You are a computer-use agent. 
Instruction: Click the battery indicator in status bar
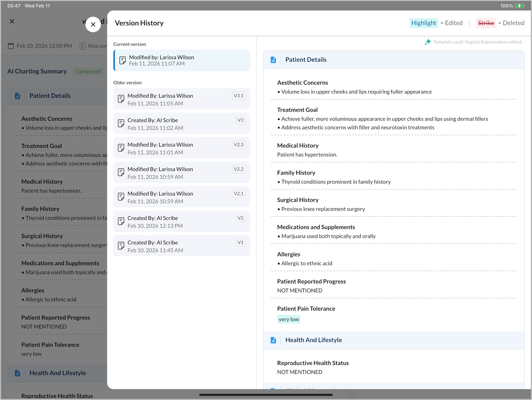coord(520,6)
